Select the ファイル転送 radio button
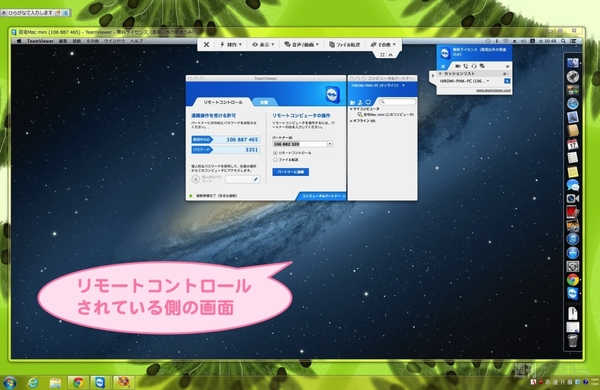The height and width of the screenshot is (390, 600). click(275, 160)
